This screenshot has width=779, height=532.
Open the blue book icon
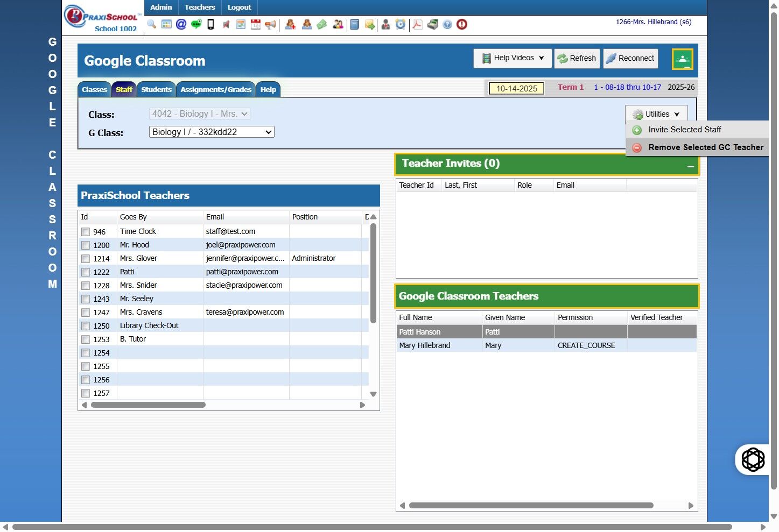point(354,24)
